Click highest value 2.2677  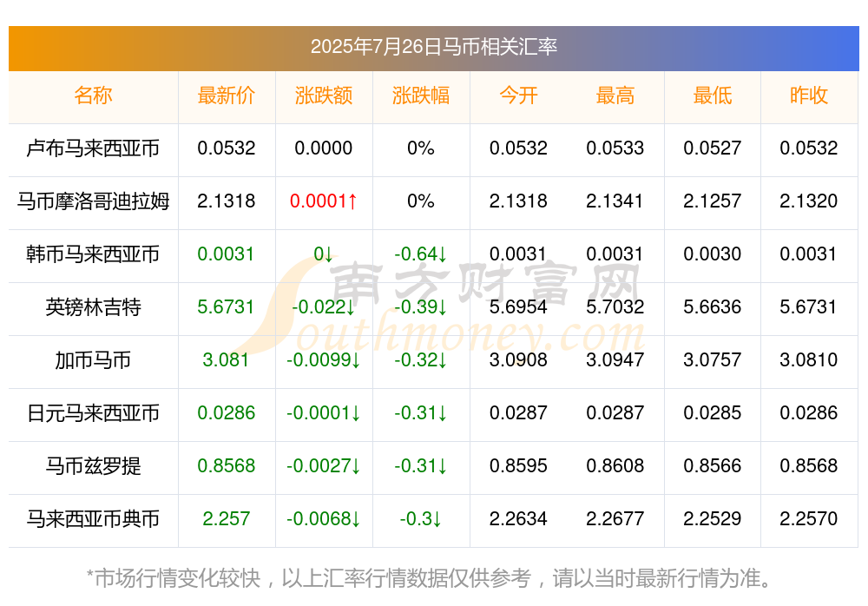[x=615, y=518]
